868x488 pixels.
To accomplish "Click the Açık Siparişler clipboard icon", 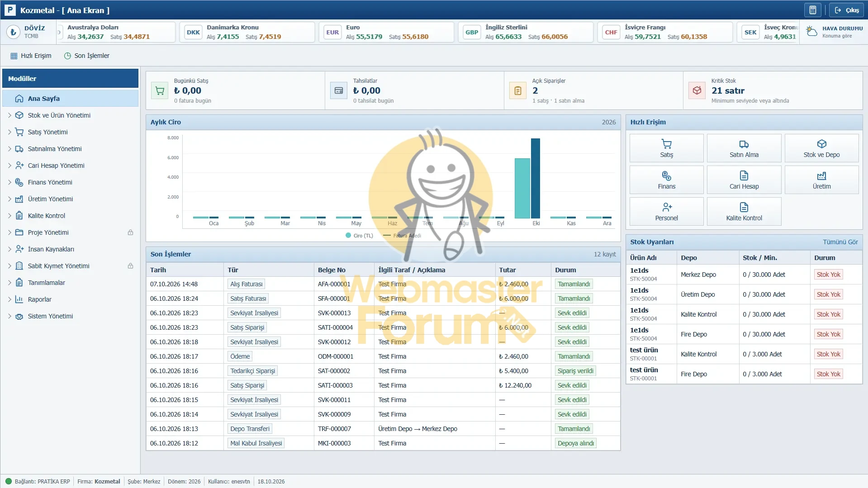I will (518, 90).
